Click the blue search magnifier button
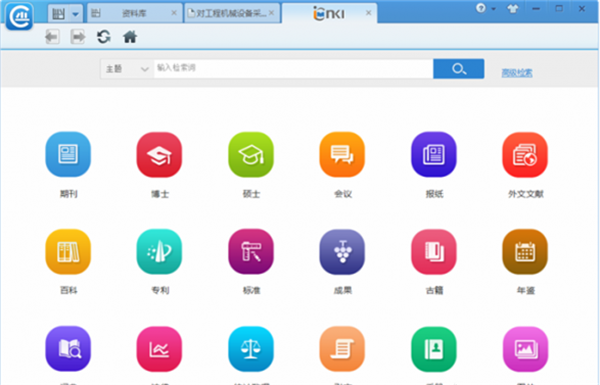The image size is (600, 385). pyautogui.click(x=458, y=69)
